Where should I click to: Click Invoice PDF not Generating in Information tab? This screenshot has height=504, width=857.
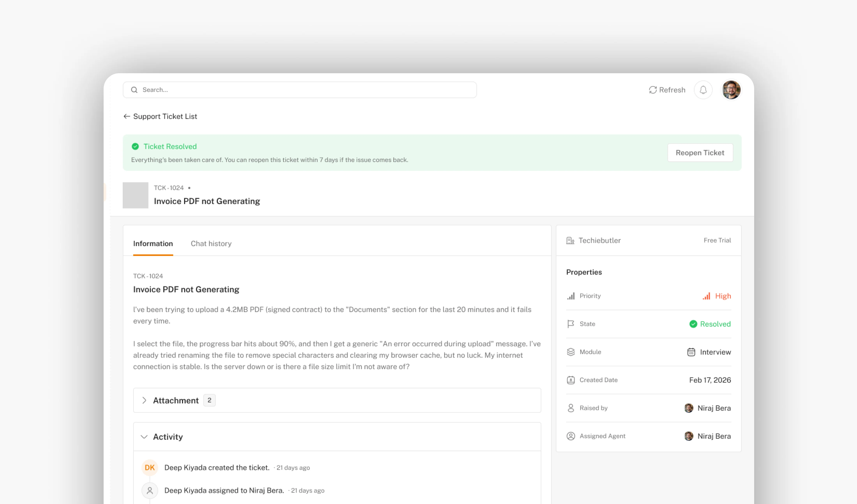(186, 289)
